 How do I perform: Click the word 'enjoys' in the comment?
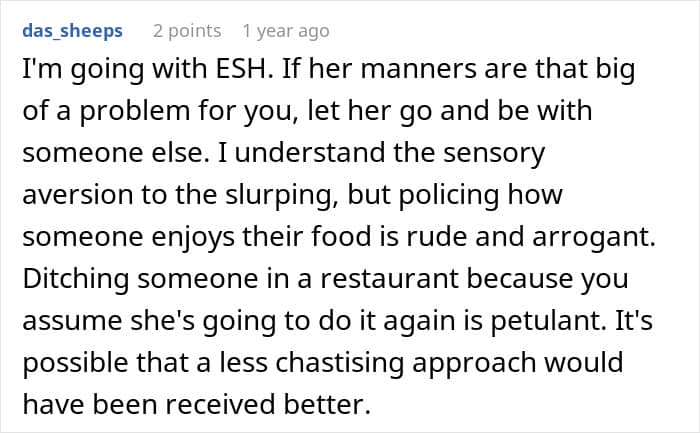pos(193,238)
